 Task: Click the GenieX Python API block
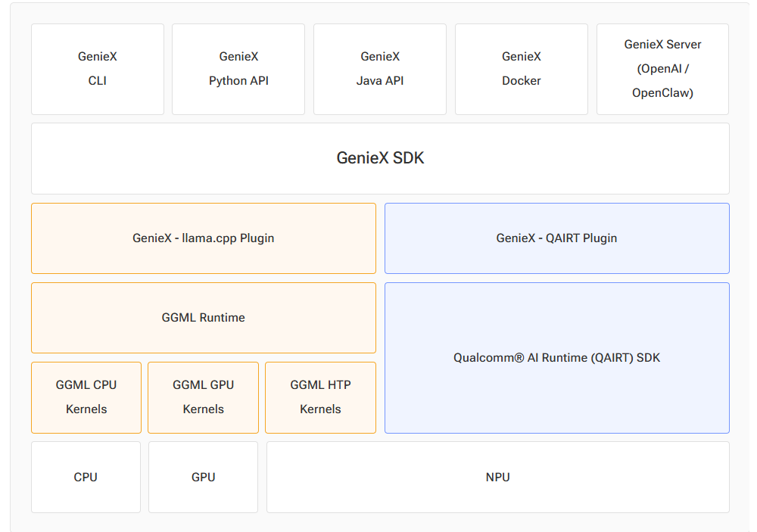pyautogui.click(x=238, y=69)
